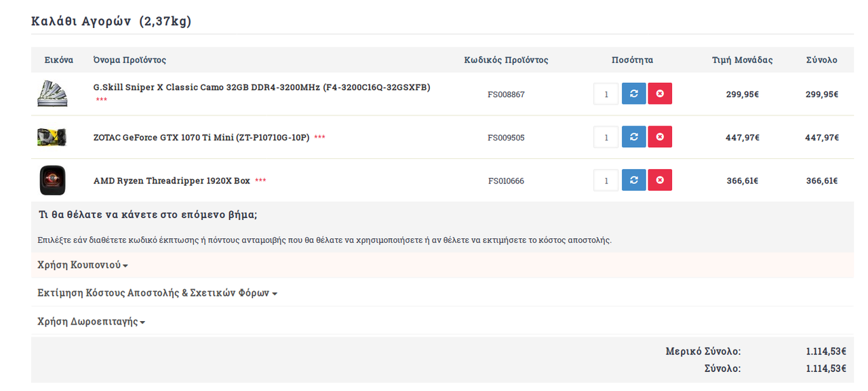Focus the quantity field for AMD Threadripper

[606, 181]
